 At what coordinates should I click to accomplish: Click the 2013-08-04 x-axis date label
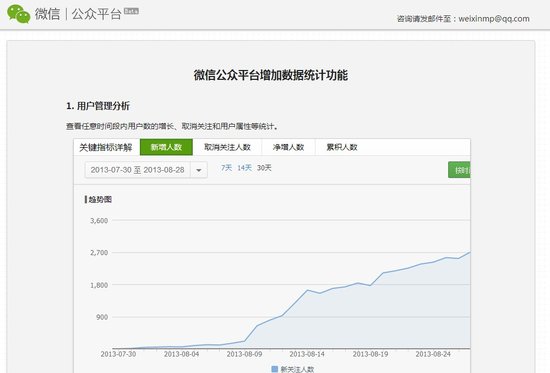tap(181, 354)
